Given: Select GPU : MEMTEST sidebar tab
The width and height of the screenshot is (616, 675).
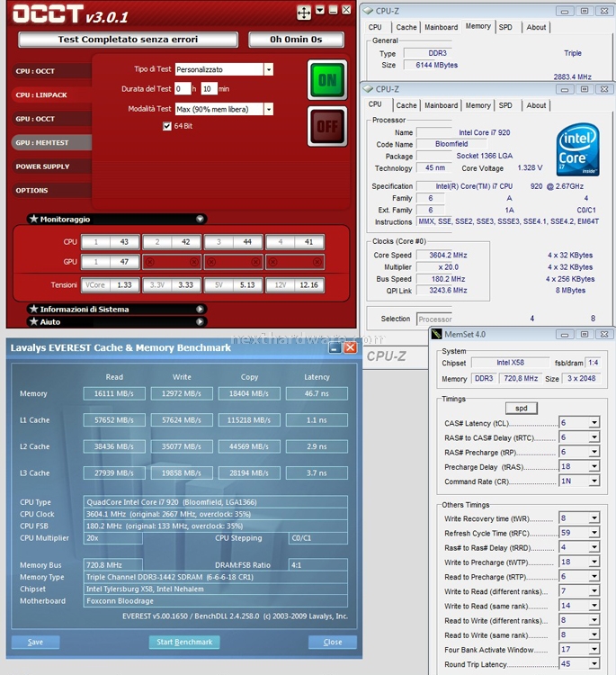Looking at the screenshot, I should tap(51, 142).
